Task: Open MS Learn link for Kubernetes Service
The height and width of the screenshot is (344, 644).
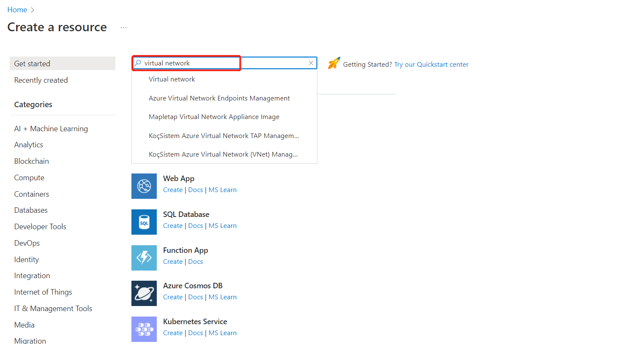Action: [223, 333]
